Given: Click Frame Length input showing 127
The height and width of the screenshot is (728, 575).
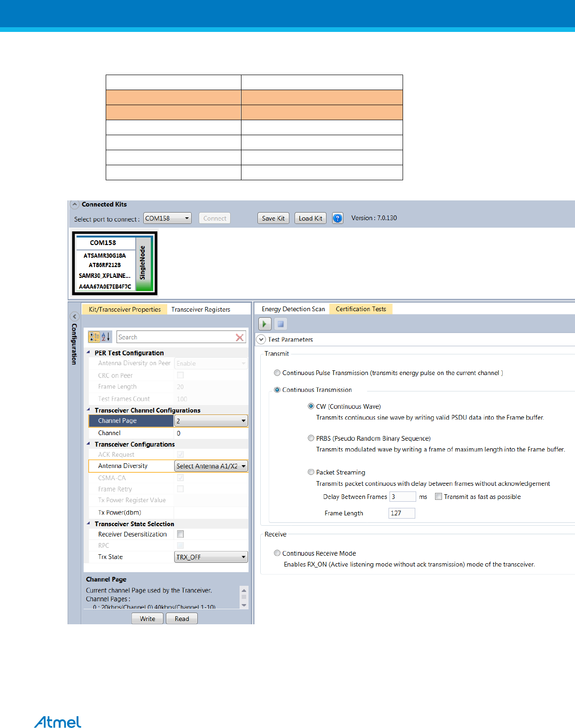Looking at the screenshot, I should 402,513.
